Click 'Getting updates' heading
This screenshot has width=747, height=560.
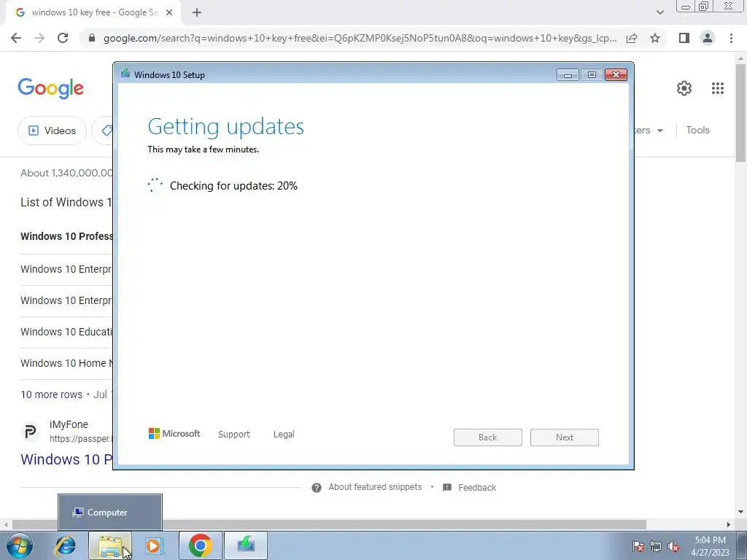(x=226, y=127)
